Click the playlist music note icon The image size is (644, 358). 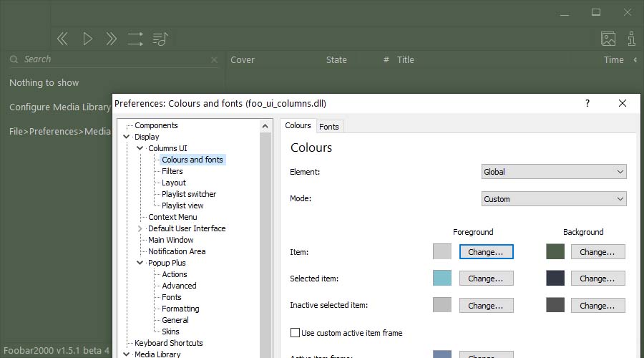pyautogui.click(x=160, y=39)
